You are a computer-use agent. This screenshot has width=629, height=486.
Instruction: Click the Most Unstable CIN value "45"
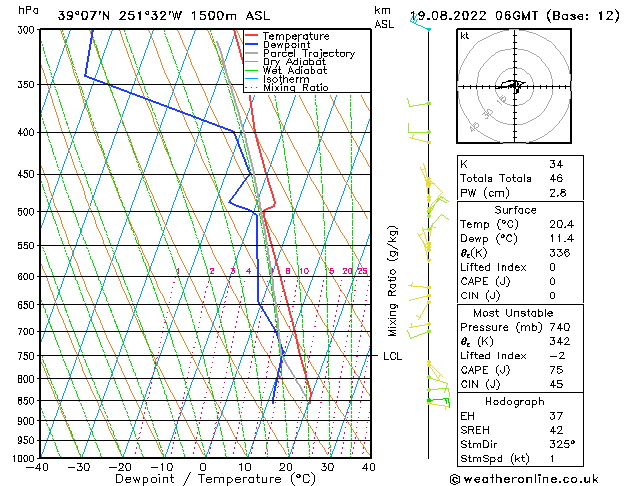tap(556, 384)
